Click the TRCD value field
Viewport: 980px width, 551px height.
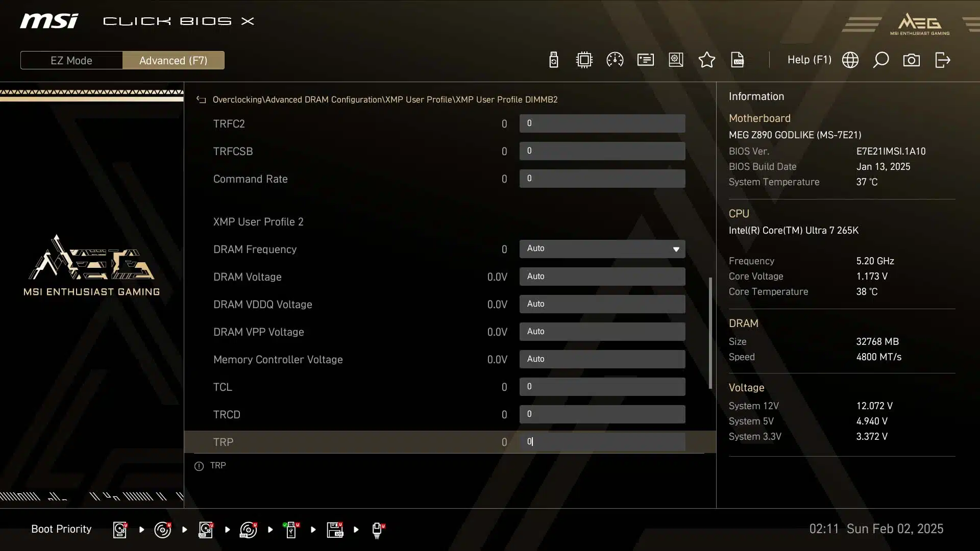602,414
